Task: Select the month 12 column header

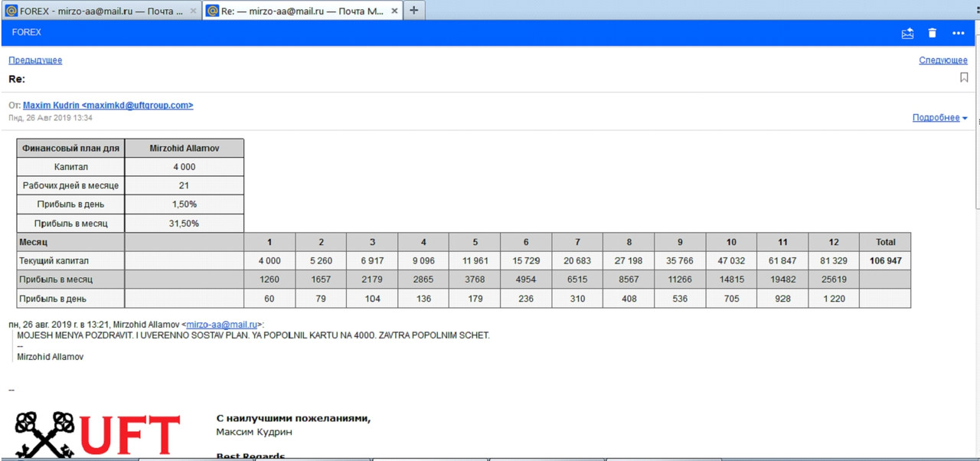Action: click(x=834, y=242)
